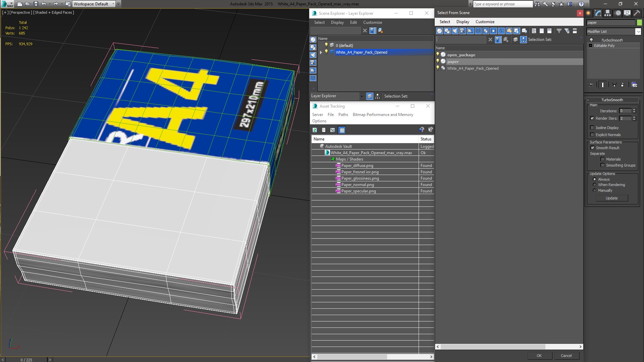
Task: Toggle Display Shapes filter in Select From Scene
Action: 447,31
